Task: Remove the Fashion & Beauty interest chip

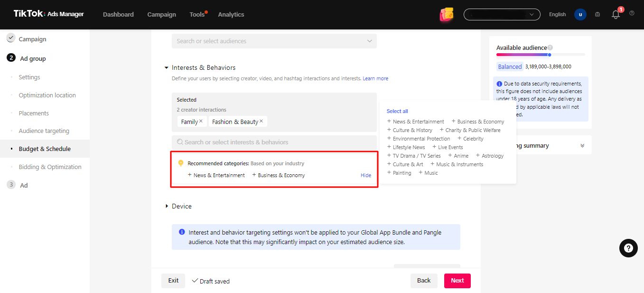Action: point(261,121)
